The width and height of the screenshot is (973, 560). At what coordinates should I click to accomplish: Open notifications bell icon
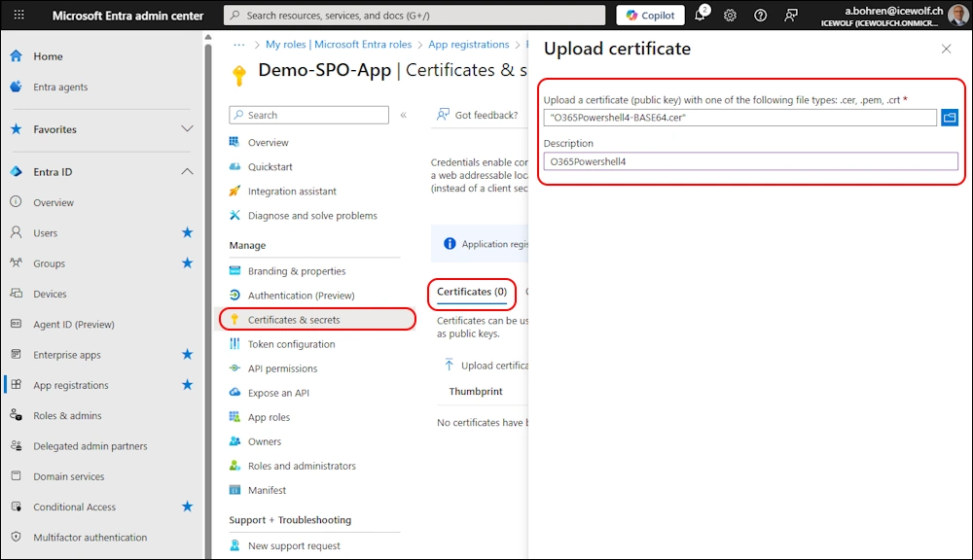click(x=701, y=16)
